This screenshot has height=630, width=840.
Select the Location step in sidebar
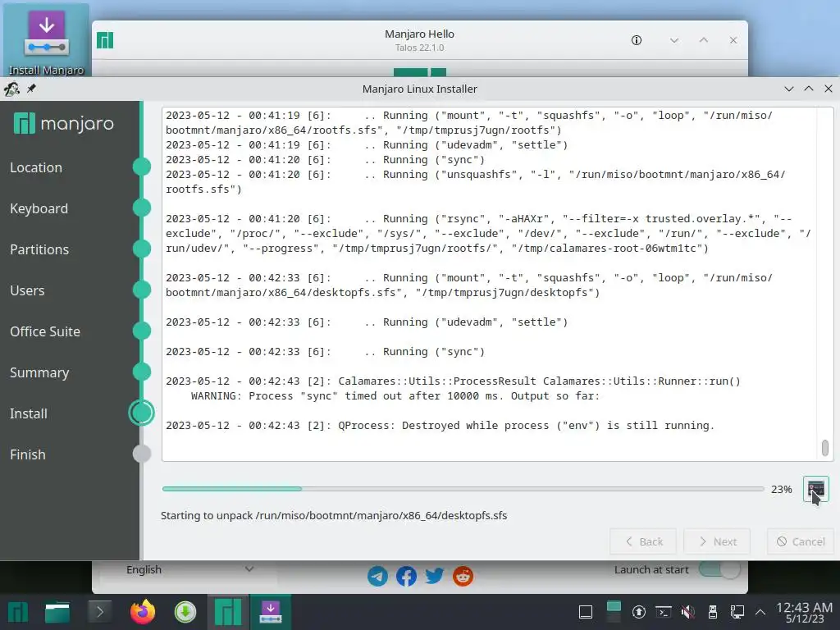(36, 167)
